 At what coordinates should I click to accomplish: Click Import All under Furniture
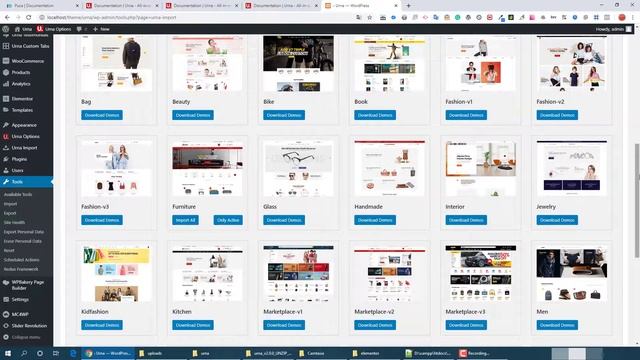coord(185,220)
